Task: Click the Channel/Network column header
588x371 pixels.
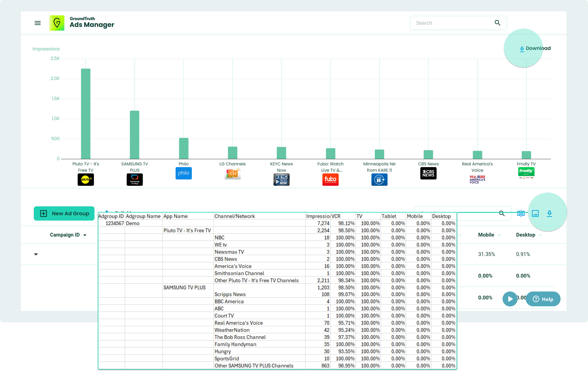Action: (x=259, y=216)
